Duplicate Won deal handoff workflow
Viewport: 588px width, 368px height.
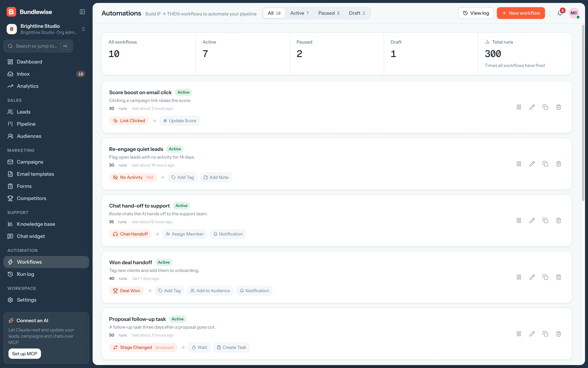[545, 277]
